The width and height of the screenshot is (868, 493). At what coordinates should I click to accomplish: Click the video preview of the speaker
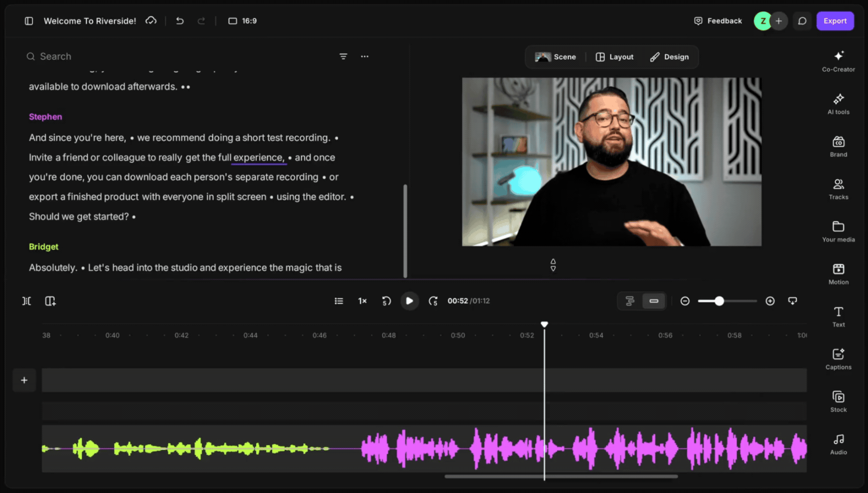(x=612, y=162)
